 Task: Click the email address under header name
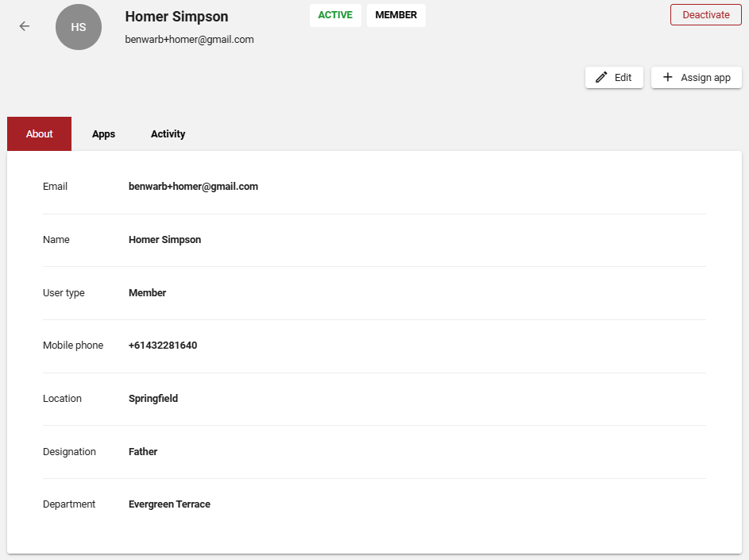[190, 40]
